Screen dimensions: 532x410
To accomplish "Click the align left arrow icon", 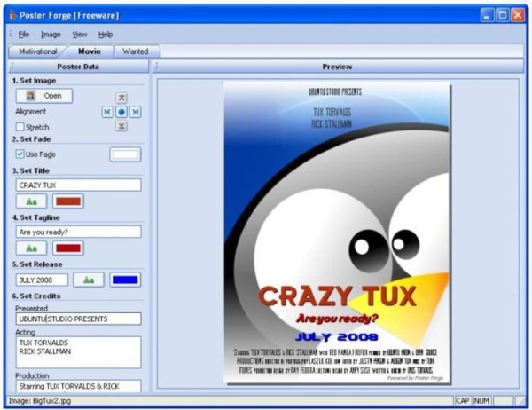I will point(108,112).
